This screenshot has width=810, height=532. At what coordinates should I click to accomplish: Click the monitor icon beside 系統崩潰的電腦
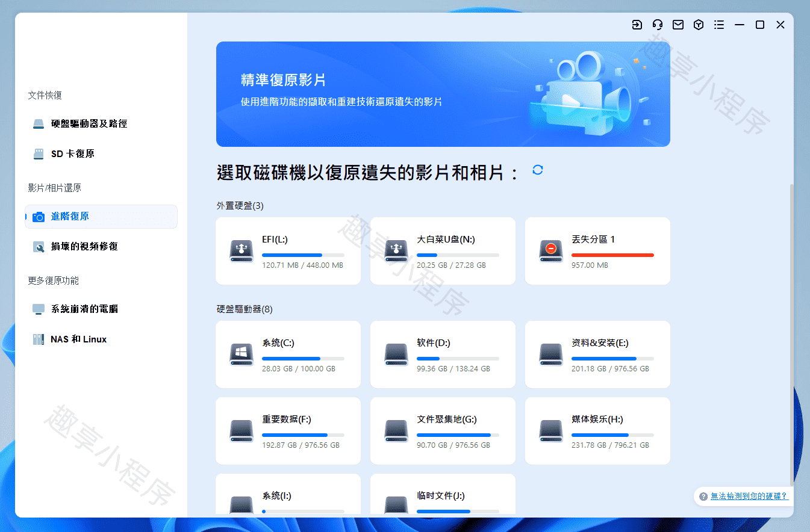coord(39,309)
